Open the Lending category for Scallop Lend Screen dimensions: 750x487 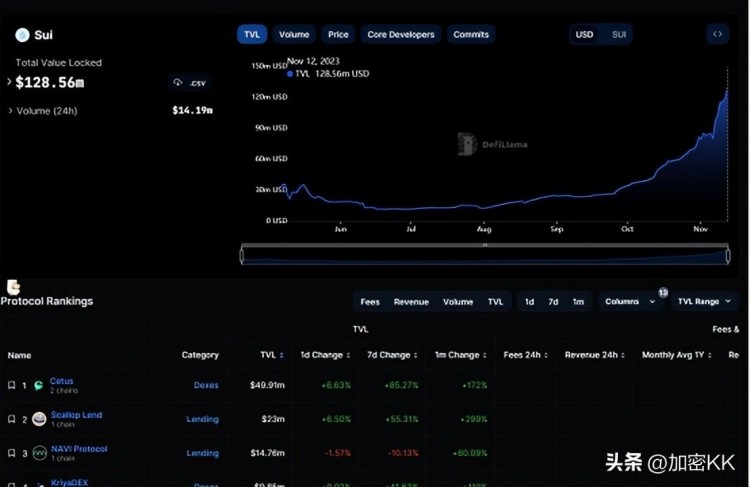point(202,419)
